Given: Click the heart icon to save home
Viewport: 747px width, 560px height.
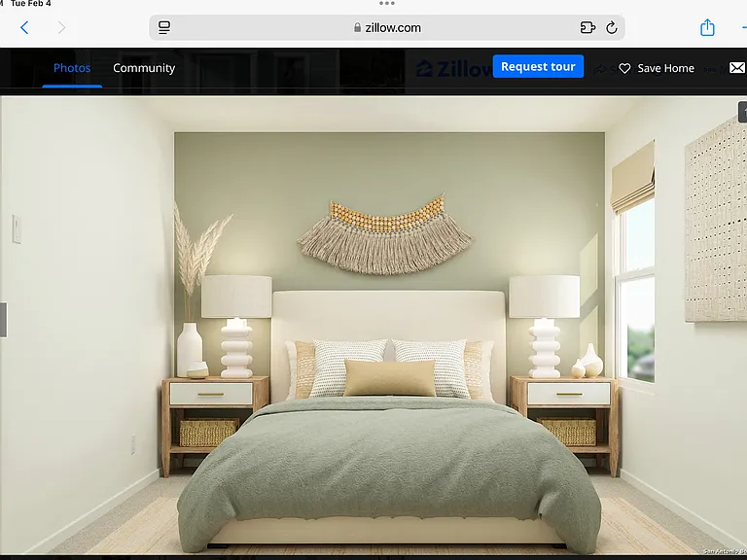Looking at the screenshot, I should (624, 68).
